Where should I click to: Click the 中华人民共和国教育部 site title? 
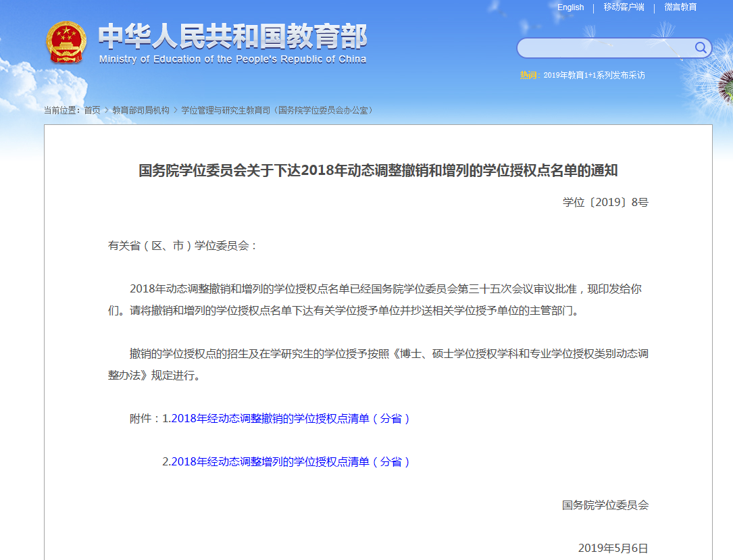click(x=232, y=36)
